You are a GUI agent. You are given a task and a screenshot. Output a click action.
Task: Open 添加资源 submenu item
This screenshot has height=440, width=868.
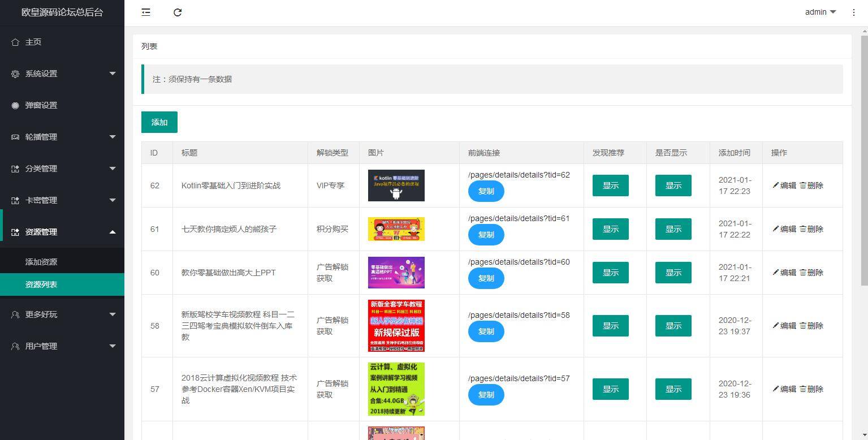coord(41,262)
